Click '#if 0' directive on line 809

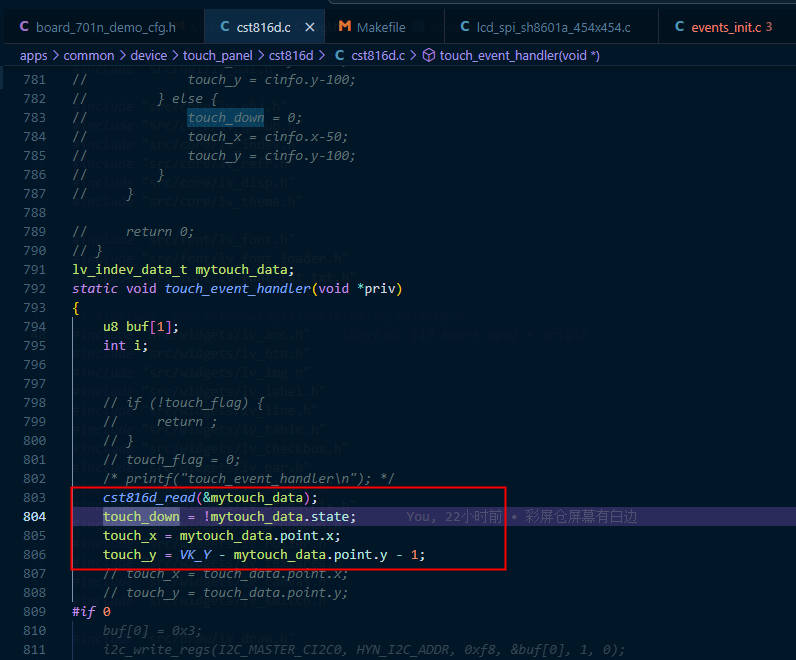(91, 612)
